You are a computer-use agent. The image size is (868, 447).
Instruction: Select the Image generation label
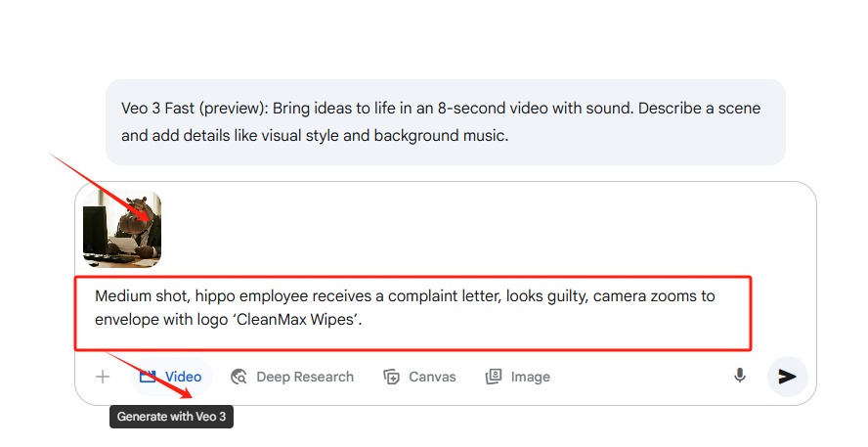(x=530, y=377)
